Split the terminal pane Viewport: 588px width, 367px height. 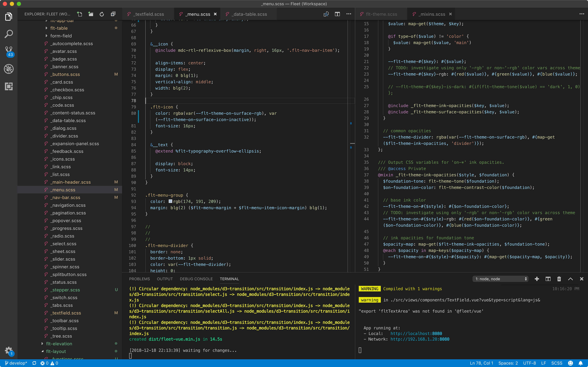(x=548, y=279)
